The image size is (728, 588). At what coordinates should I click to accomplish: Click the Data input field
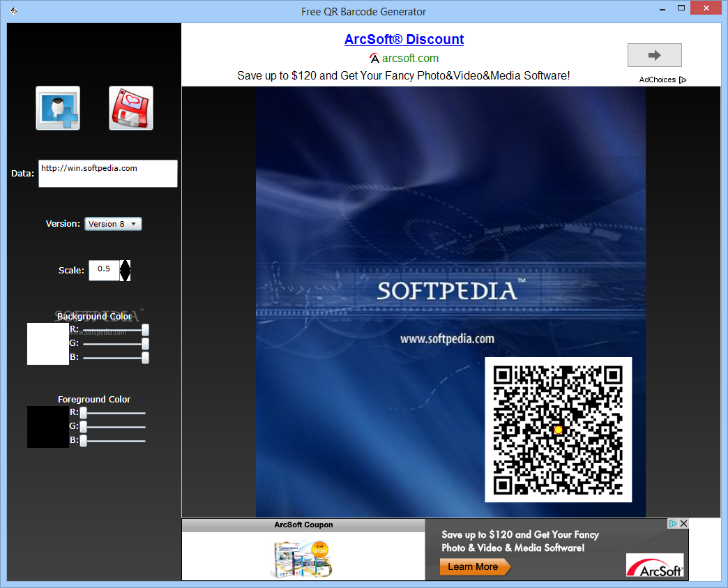[107, 174]
